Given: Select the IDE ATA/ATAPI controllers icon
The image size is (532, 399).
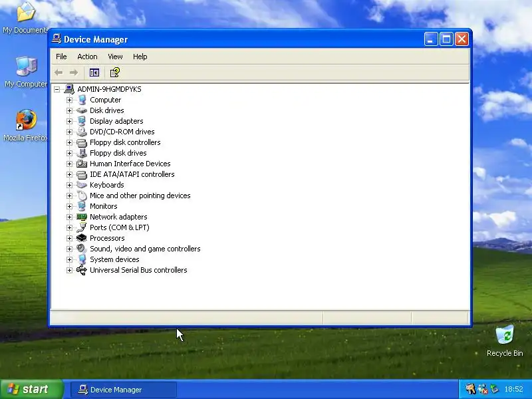Looking at the screenshot, I should 82,174.
